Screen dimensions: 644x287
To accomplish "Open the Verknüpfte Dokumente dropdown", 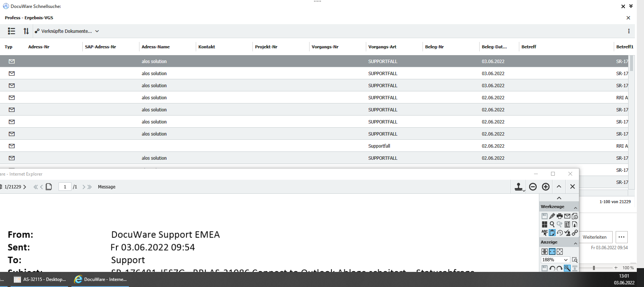I will click(x=67, y=31).
